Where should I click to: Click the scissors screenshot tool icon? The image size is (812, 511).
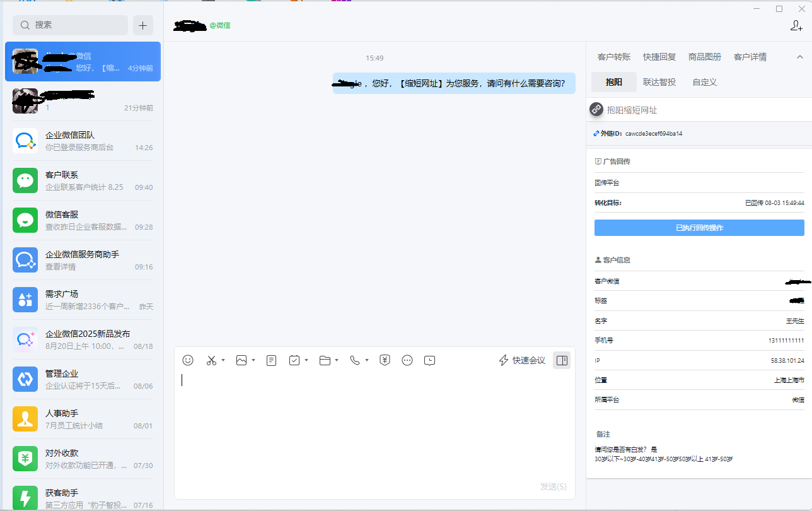[x=211, y=360]
